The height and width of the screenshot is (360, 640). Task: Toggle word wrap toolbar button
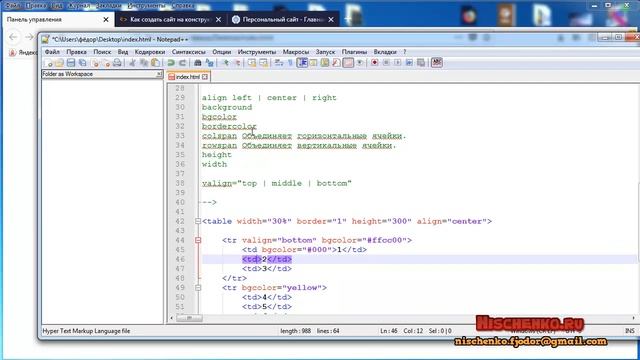click(279, 63)
